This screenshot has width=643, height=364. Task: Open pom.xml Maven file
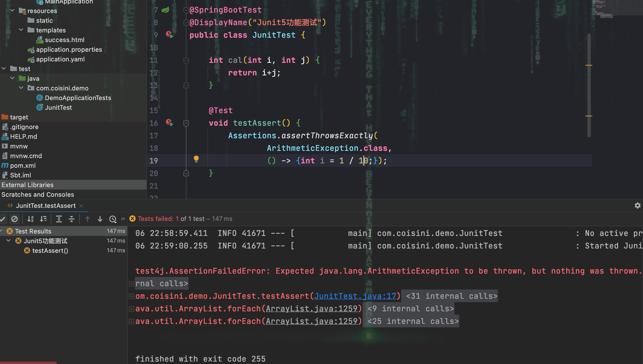point(23,166)
